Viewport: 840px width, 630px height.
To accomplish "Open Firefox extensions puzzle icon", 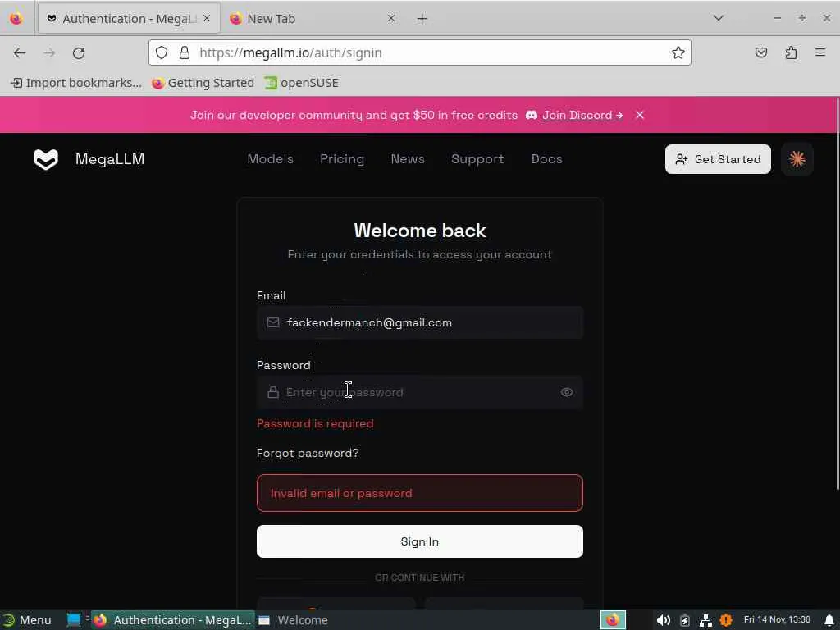I will 791,52.
